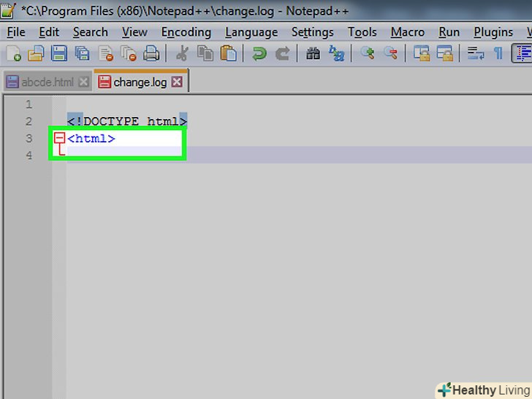Click the Redo arrow icon
This screenshot has width=532, height=399.
282,53
